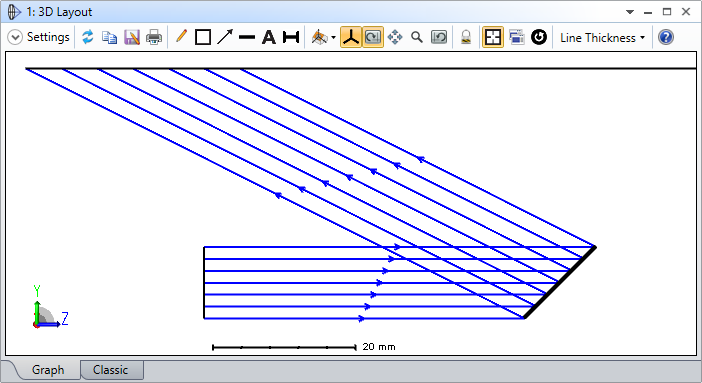Toggle the fixed aspect frame button

point(492,37)
